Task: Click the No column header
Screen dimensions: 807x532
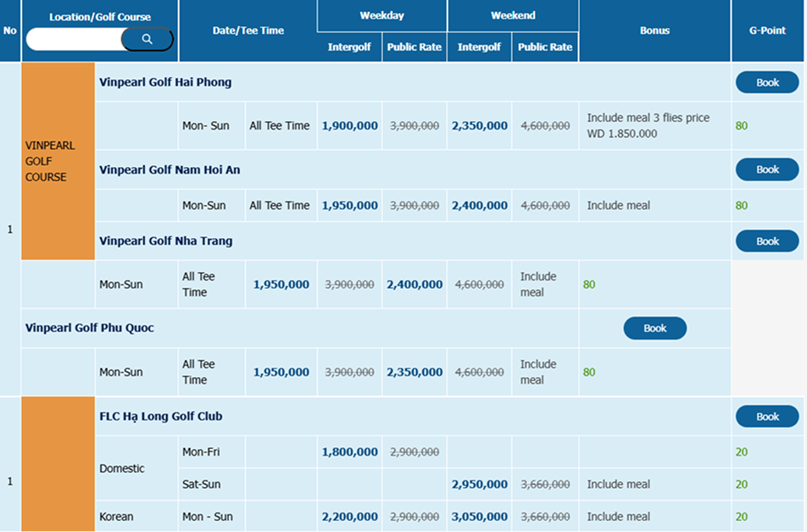Action: tap(10, 30)
